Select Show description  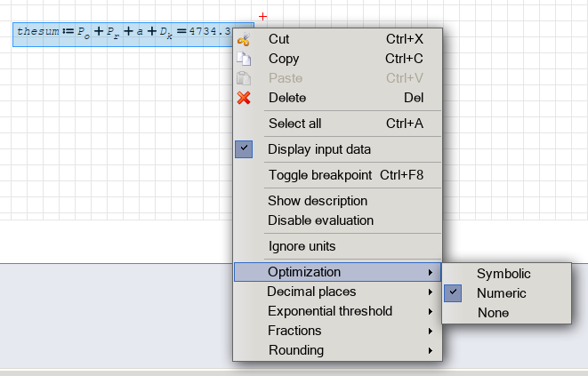click(318, 201)
